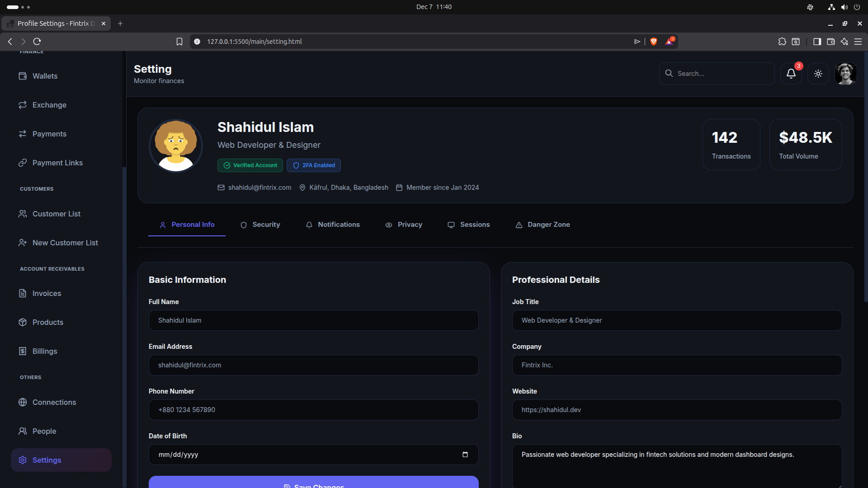
Task: Open the Payment Links sidebar item
Action: (57, 163)
